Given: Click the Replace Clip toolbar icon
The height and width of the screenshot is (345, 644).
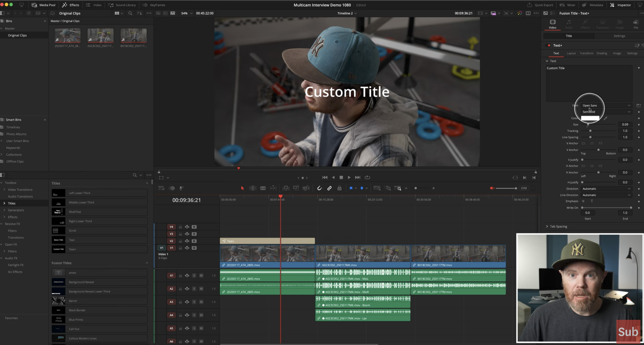Looking at the screenshot, I should 306,188.
